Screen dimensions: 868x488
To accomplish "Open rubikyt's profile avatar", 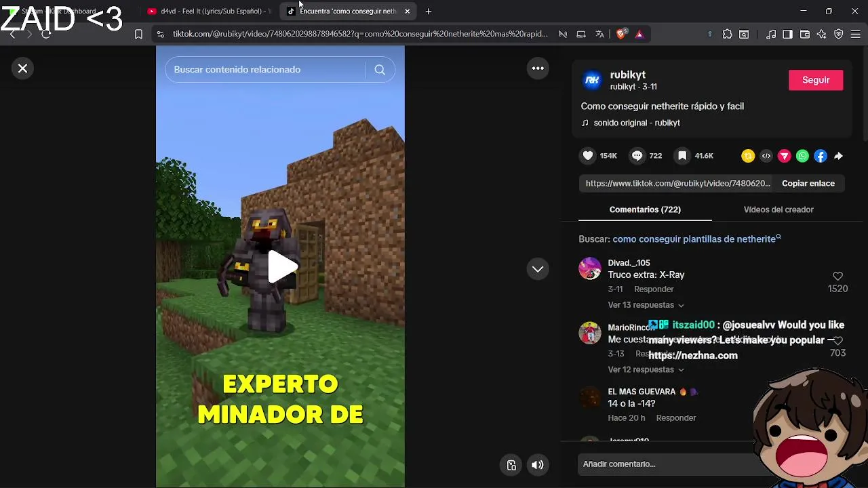I will pos(592,81).
